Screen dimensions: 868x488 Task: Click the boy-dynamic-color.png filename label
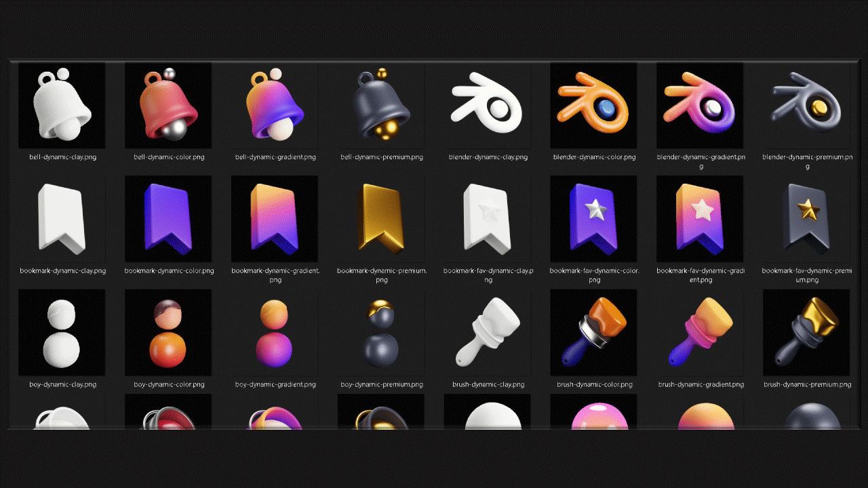pos(169,384)
